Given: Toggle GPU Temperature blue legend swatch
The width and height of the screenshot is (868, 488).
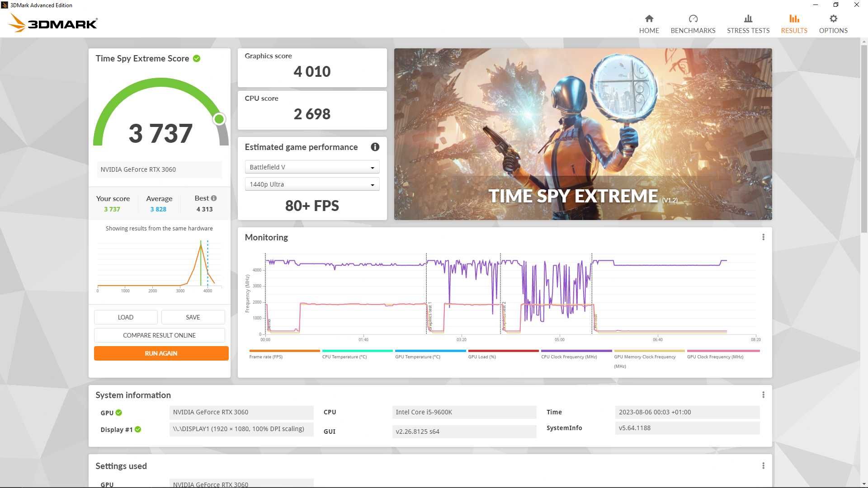Looking at the screenshot, I should tap(430, 351).
